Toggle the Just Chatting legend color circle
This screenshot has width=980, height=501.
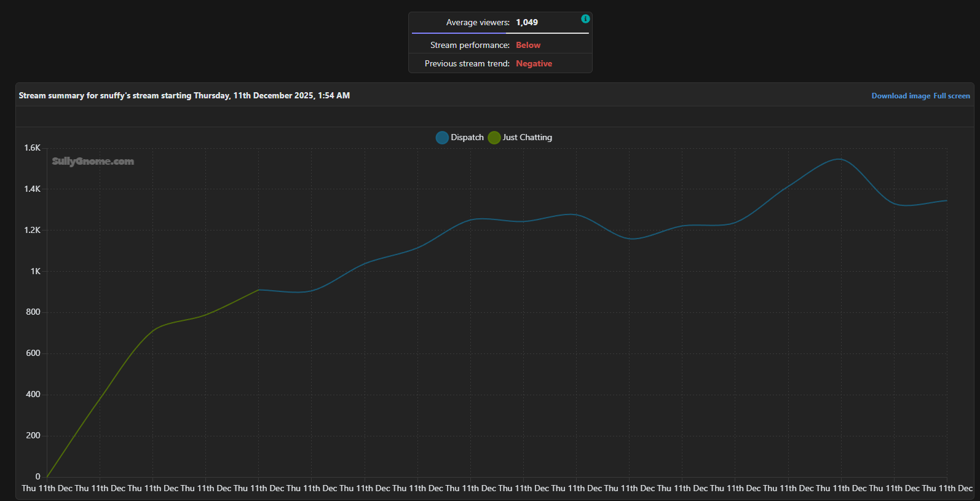pos(494,138)
